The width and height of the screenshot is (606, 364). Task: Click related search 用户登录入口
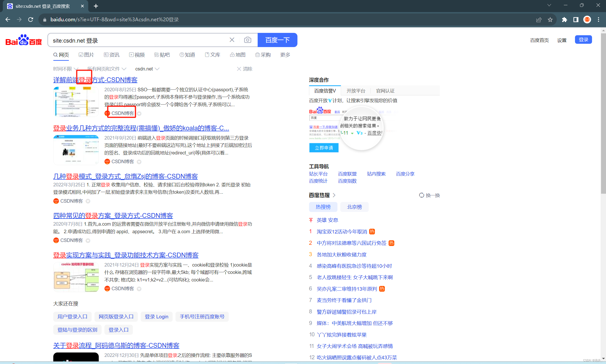point(72,317)
